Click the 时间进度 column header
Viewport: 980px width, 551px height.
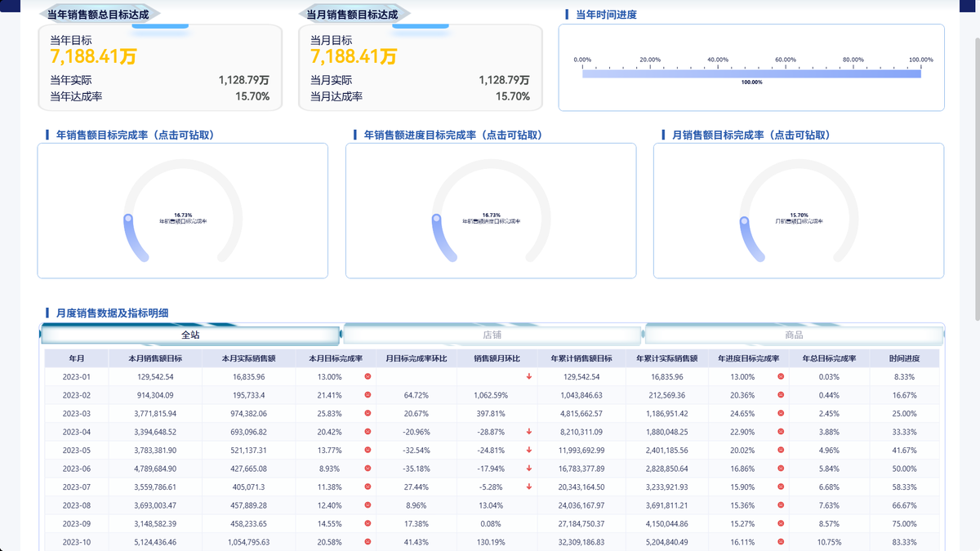coord(904,358)
